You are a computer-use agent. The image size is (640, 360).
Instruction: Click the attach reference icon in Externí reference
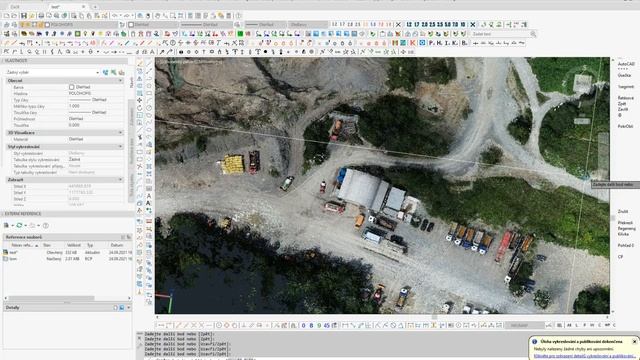pos(6,225)
